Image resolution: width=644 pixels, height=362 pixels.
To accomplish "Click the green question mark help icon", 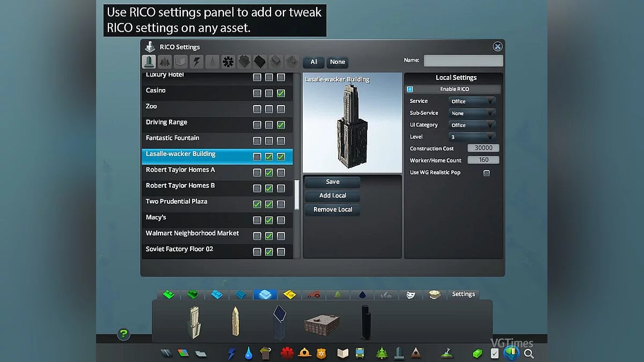I will [123, 335].
